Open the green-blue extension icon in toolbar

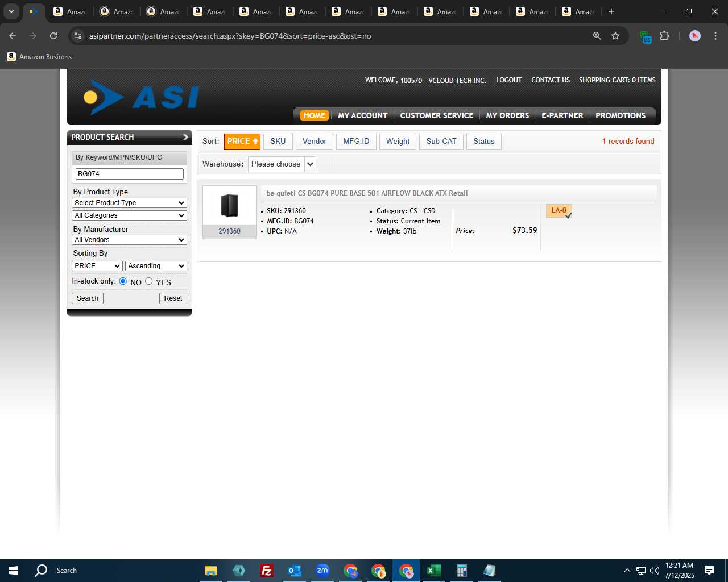pyautogui.click(x=646, y=37)
